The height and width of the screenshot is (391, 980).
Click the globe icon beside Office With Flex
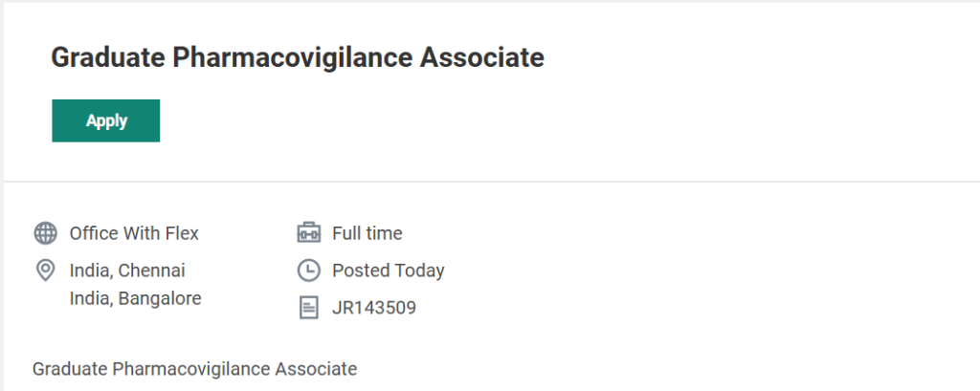point(45,233)
